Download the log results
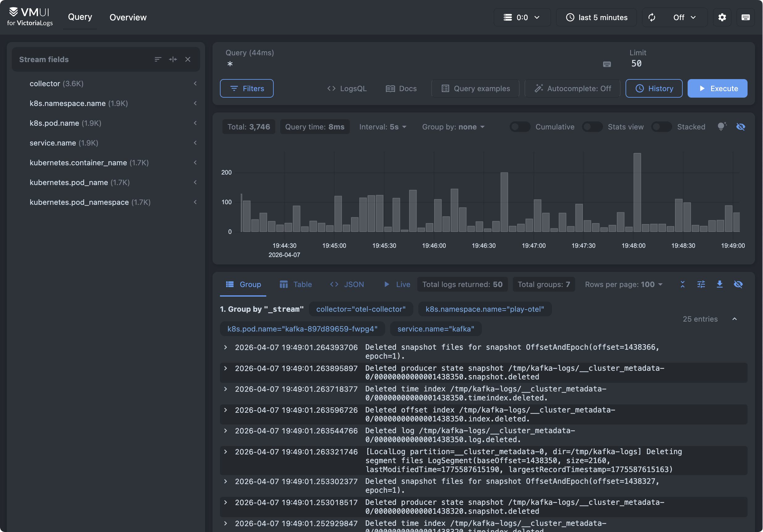Image resolution: width=763 pixels, height=532 pixels. pyautogui.click(x=720, y=285)
